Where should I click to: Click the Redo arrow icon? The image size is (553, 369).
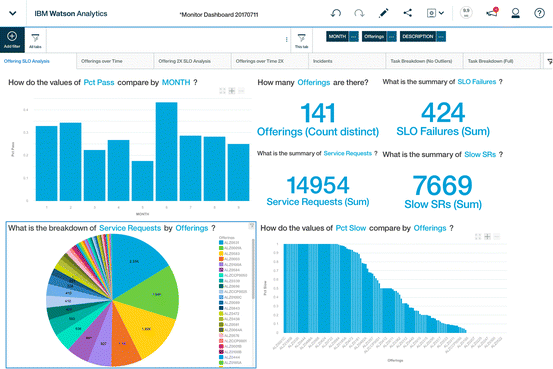pyautogui.click(x=359, y=13)
